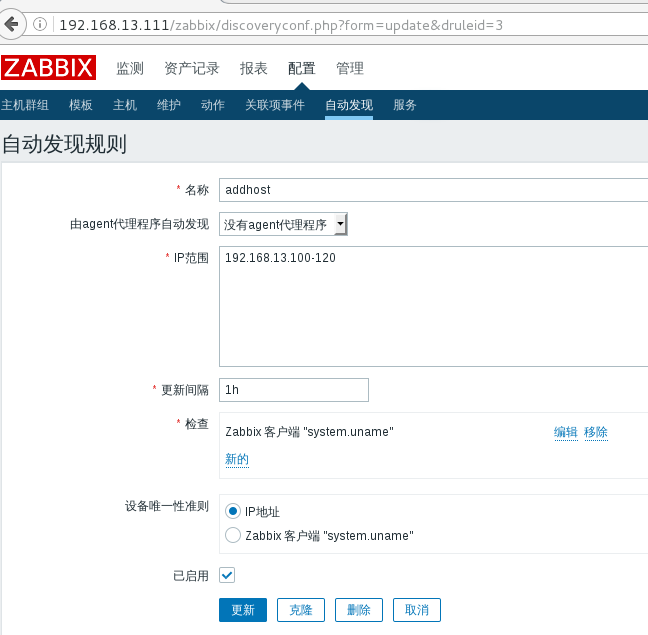Open the 监测 top menu
648x635 pixels.
pos(130,68)
